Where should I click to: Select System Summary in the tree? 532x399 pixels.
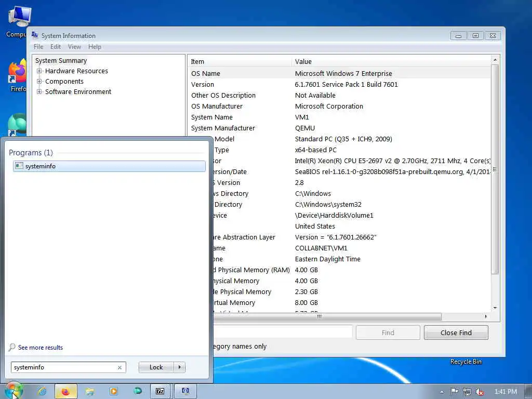click(x=61, y=61)
